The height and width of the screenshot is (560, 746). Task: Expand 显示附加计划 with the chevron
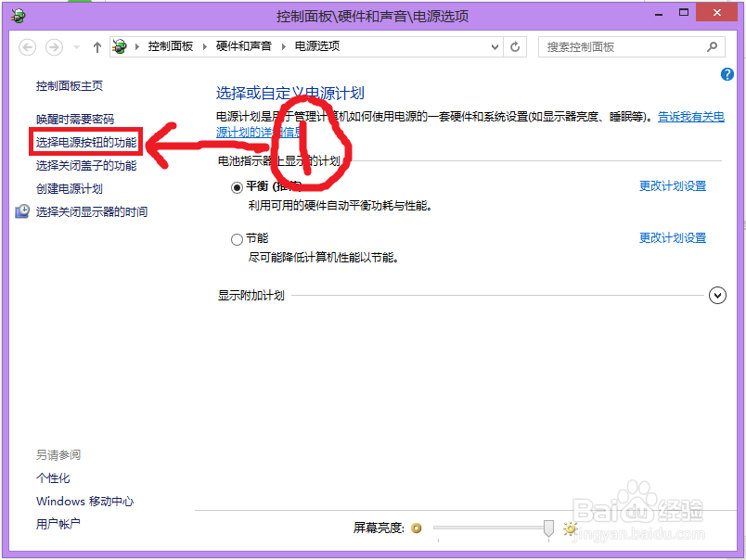[717, 295]
